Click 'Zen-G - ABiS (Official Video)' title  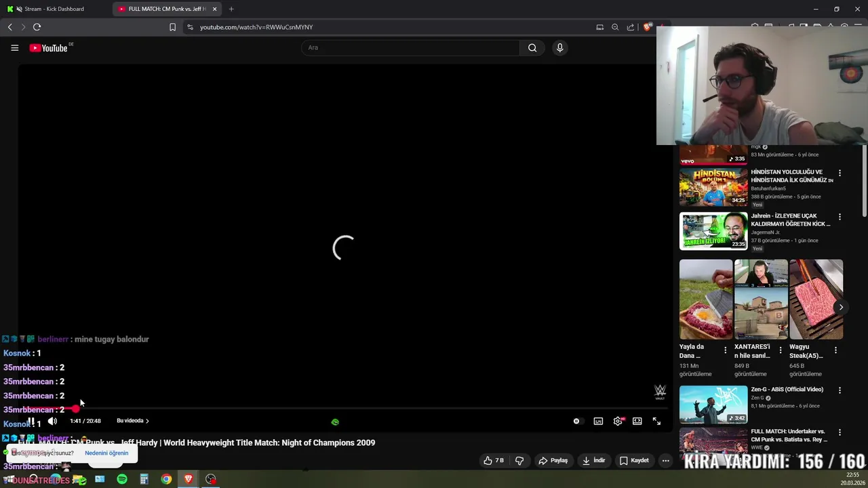coord(787,389)
